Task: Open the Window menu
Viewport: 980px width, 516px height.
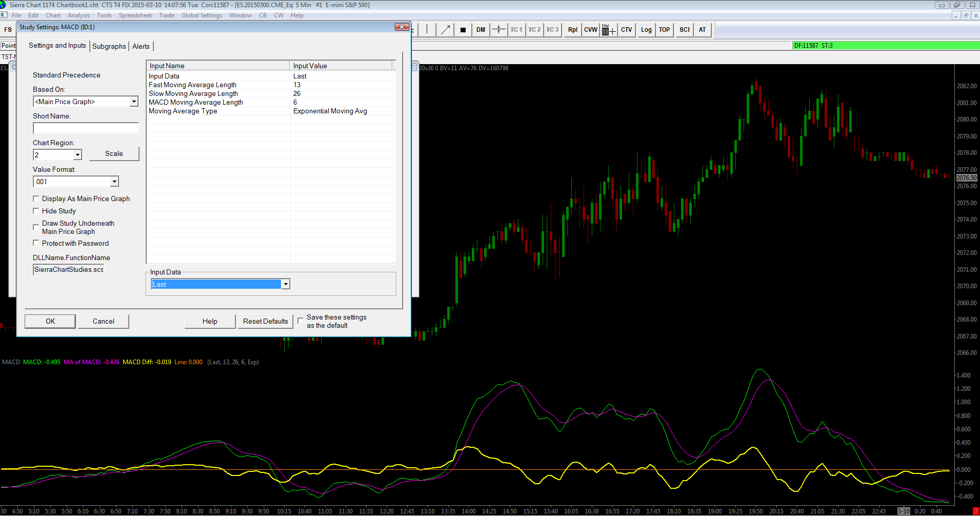Action: pyautogui.click(x=240, y=15)
